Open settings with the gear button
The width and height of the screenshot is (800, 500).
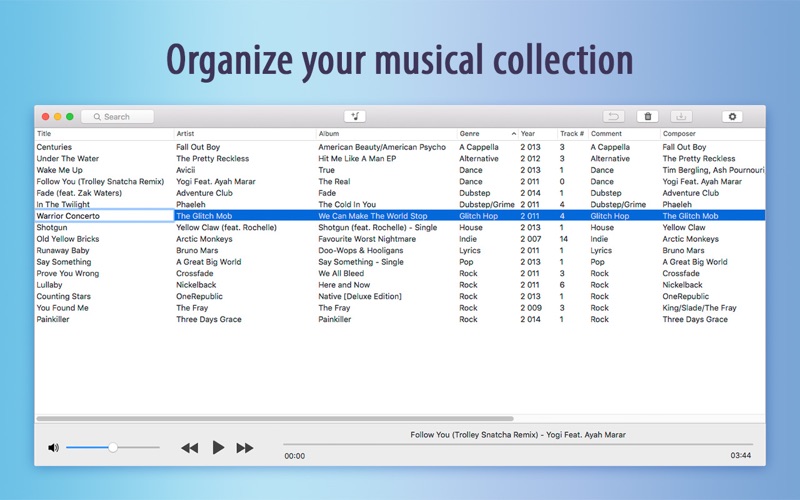coord(732,116)
